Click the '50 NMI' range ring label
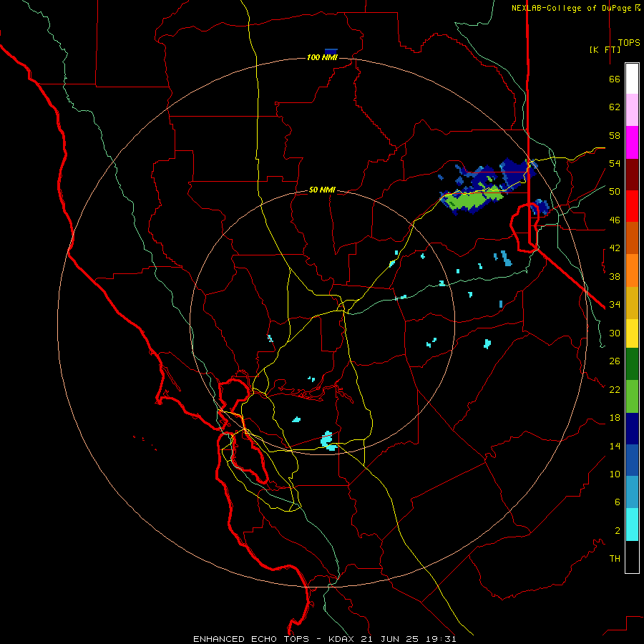Screen dimensions: 644x644 point(322,190)
